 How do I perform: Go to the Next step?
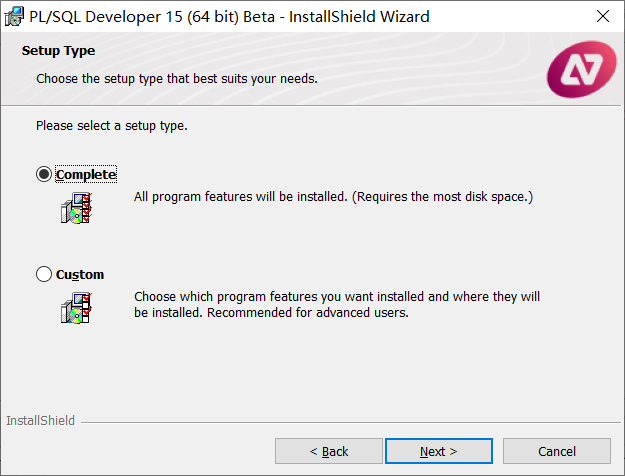439,451
